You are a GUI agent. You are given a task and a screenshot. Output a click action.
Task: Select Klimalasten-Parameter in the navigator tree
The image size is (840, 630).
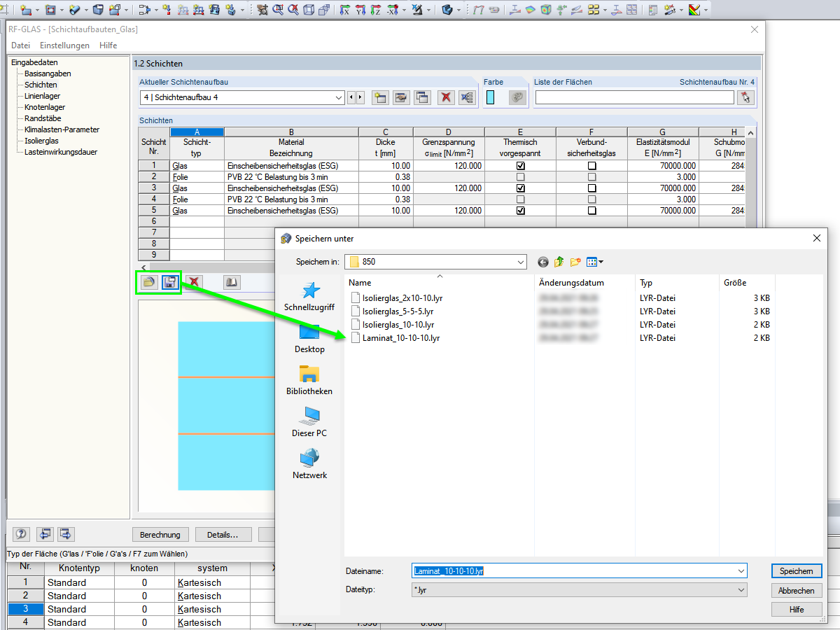[62, 129]
